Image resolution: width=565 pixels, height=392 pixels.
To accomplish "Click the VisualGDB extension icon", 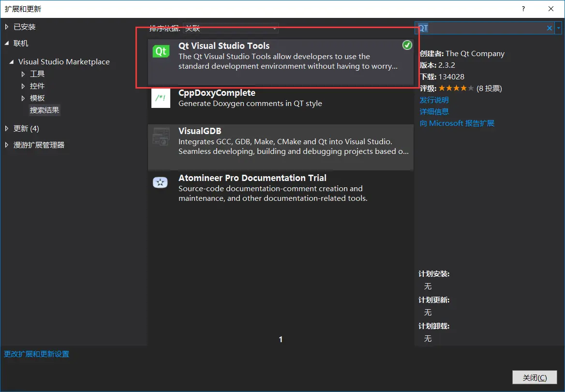I will pyautogui.click(x=161, y=136).
